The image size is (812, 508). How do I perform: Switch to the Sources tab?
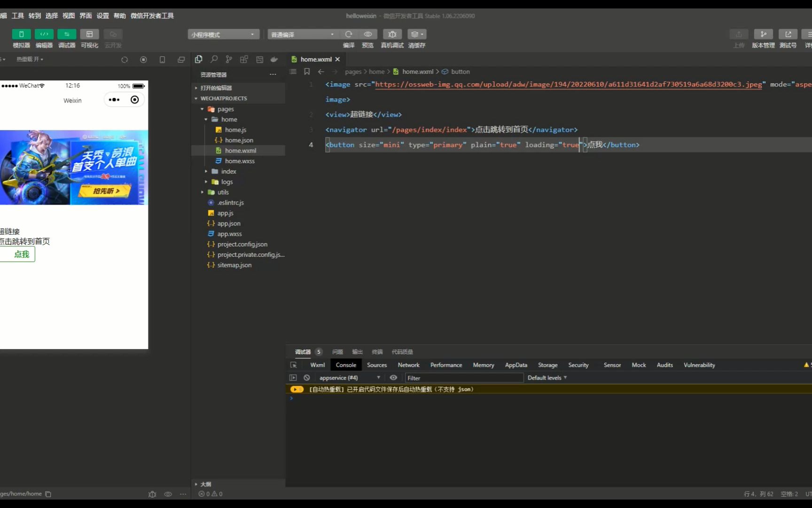(x=377, y=365)
